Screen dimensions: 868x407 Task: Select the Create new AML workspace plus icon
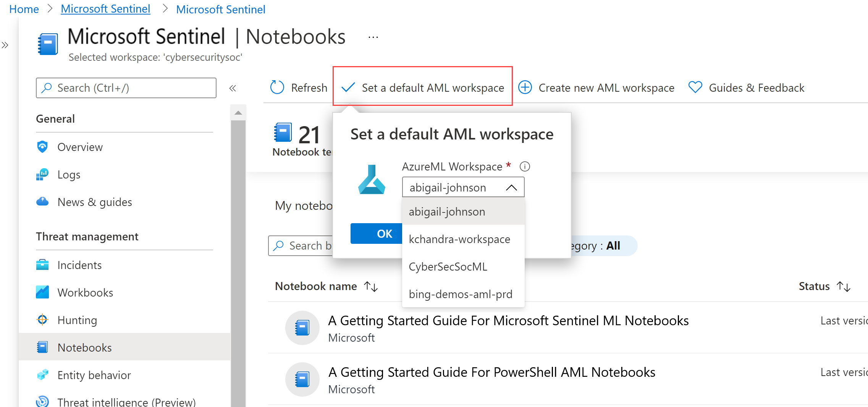[x=525, y=88]
